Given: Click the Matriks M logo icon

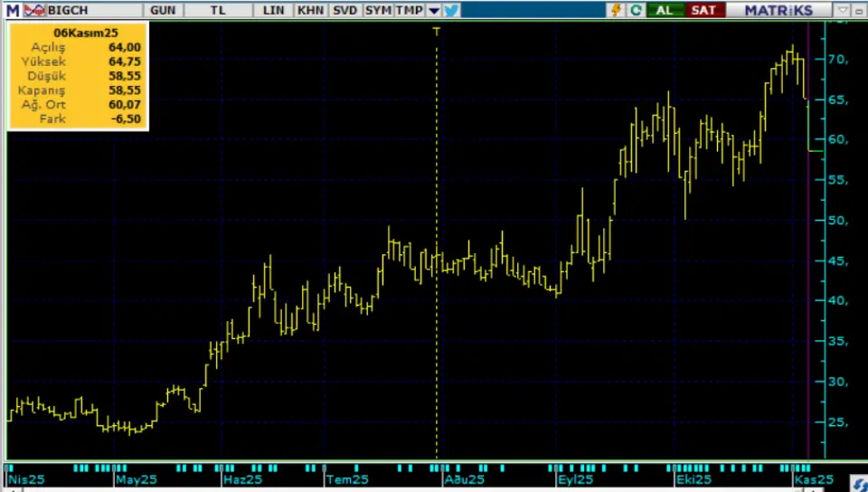Looking at the screenshot, I should click(10, 10).
